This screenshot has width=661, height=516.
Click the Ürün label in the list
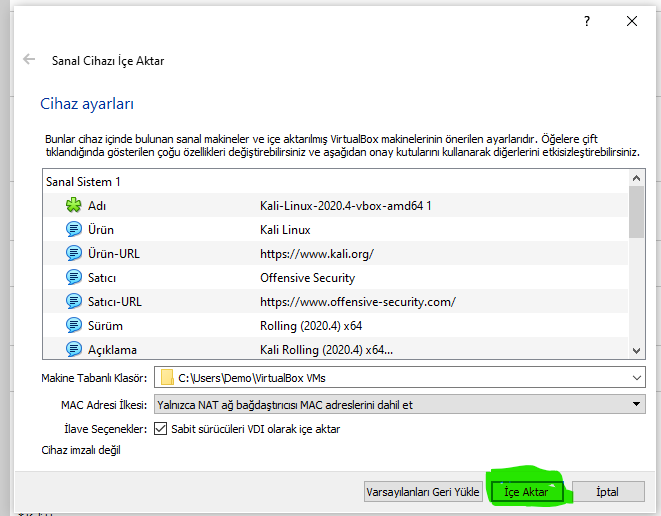tap(101, 230)
